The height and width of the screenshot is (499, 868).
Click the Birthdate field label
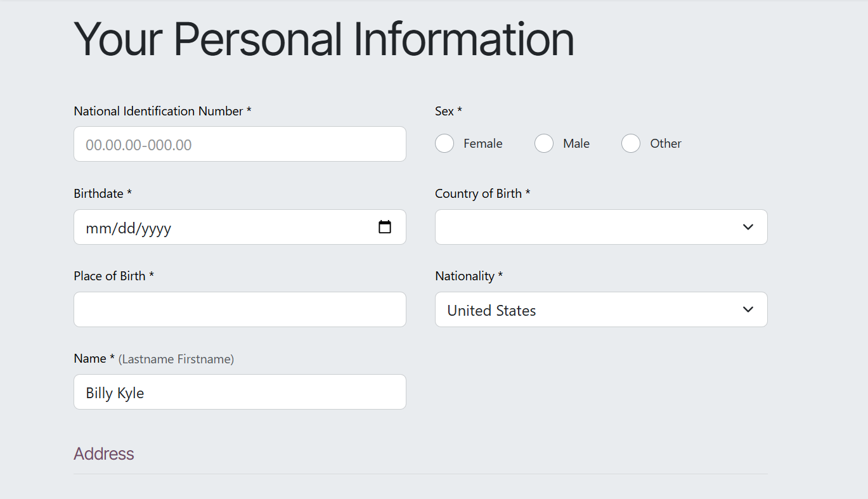(x=98, y=193)
